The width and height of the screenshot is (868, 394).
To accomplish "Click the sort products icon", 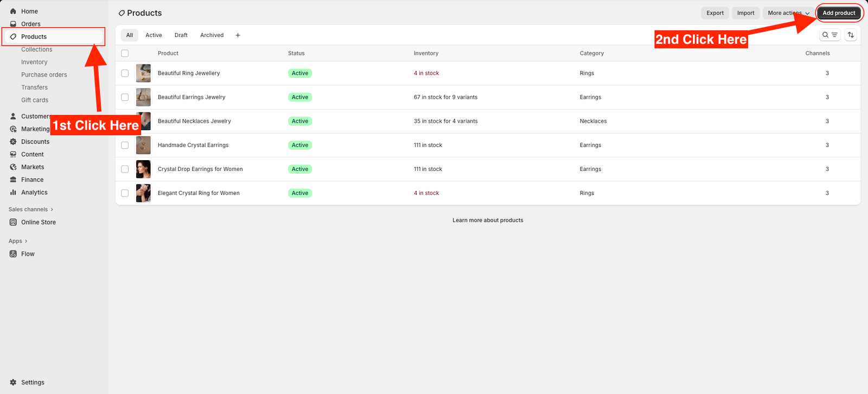I will pos(851,35).
